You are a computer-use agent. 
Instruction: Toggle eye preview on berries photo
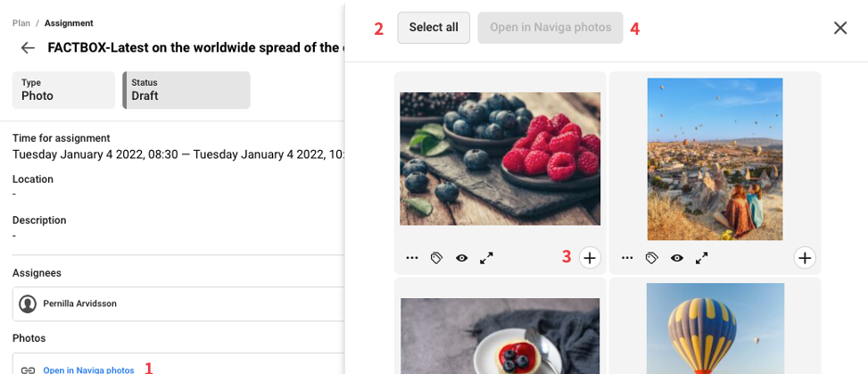coord(461,258)
